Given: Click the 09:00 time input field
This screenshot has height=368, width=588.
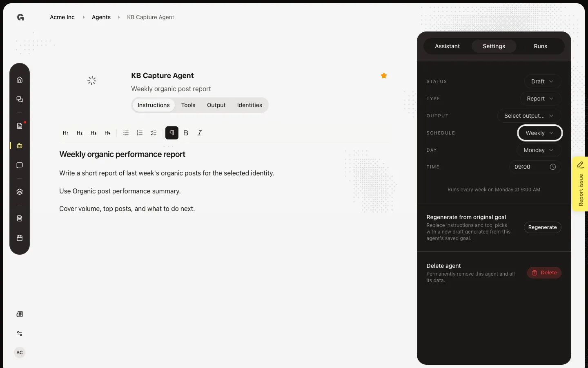Looking at the screenshot, I should [x=535, y=167].
